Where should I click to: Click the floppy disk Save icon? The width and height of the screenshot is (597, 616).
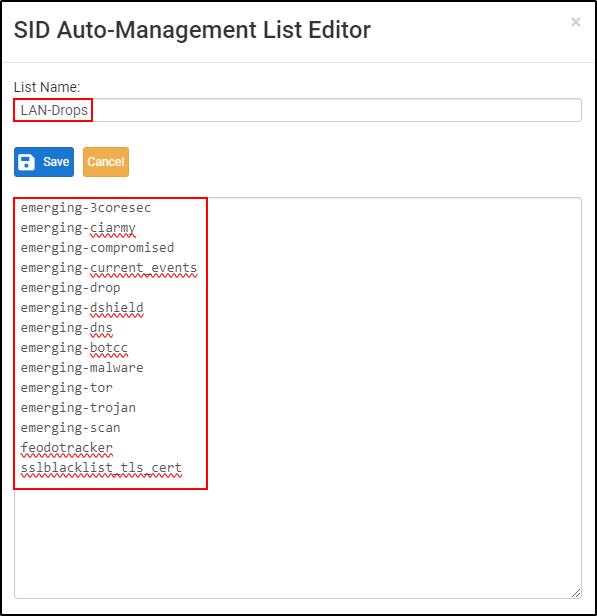pos(26,162)
